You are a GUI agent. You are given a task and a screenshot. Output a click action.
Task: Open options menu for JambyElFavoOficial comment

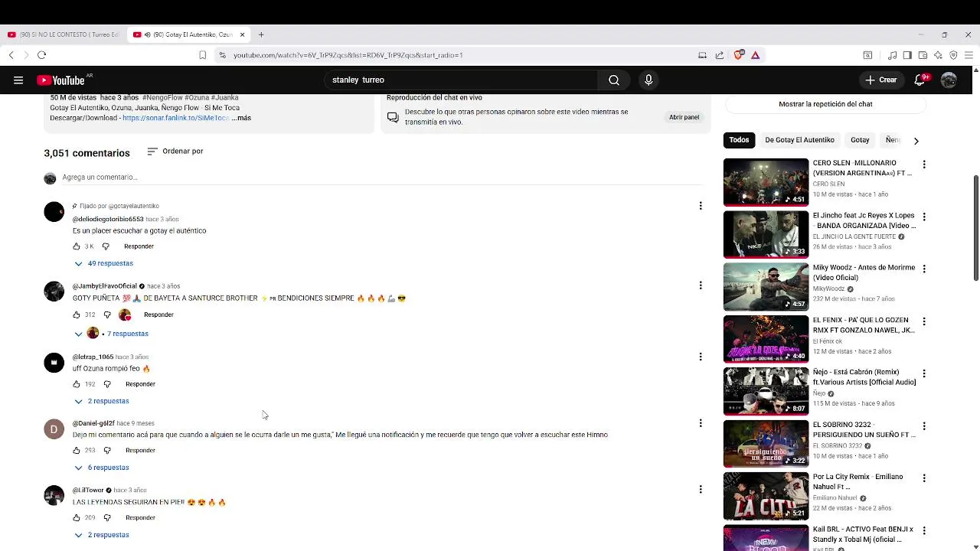click(x=700, y=285)
